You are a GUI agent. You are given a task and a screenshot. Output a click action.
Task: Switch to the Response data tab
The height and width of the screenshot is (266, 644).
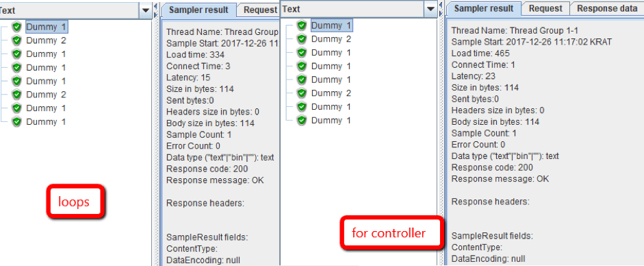[x=607, y=8]
